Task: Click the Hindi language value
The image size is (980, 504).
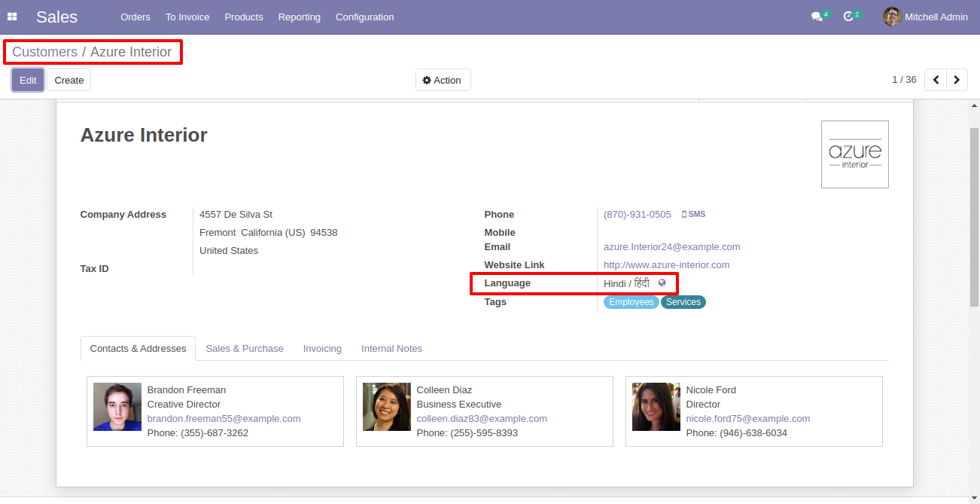Action: click(626, 283)
